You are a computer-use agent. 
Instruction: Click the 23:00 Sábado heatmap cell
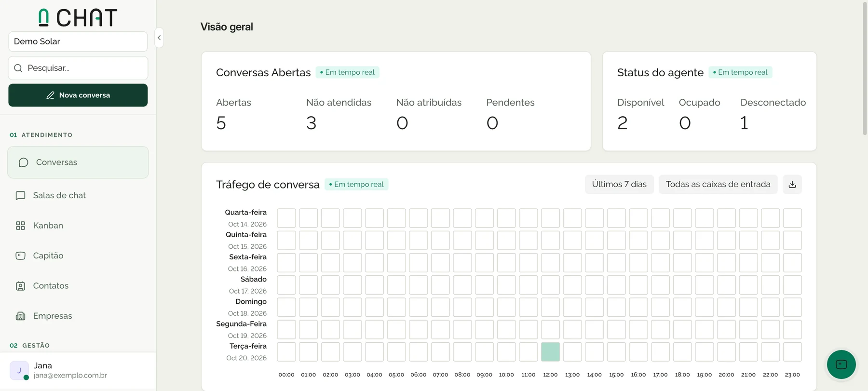pos(792,285)
